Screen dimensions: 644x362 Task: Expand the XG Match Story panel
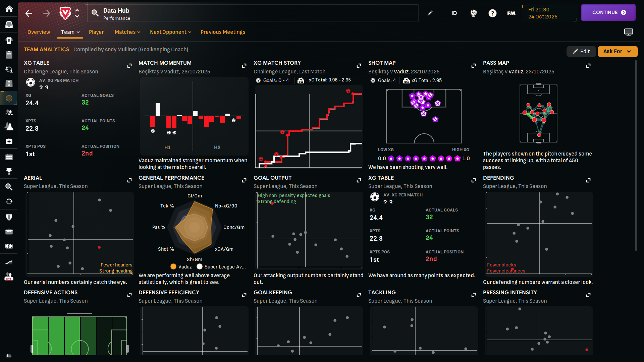click(x=359, y=66)
